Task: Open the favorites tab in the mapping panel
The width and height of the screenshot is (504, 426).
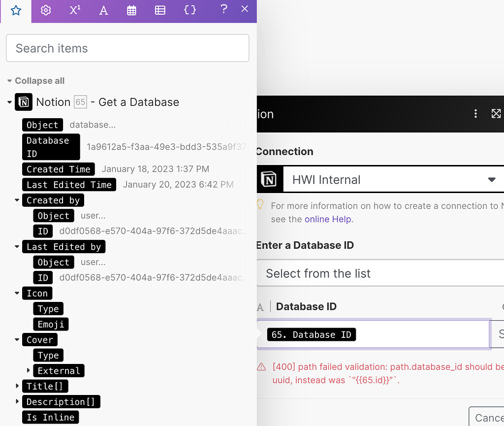Action: tap(15, 10)
